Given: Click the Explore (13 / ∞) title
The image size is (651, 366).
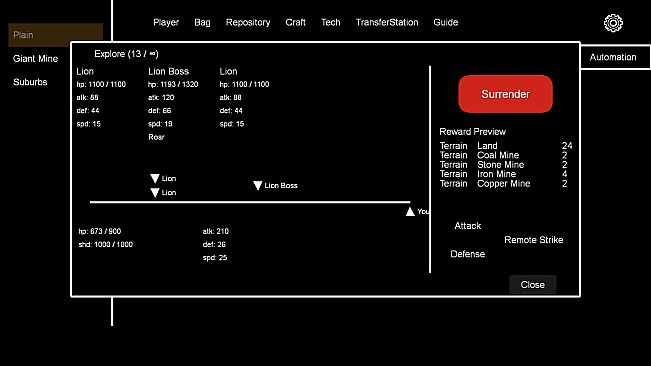Looking at the screenshot, I should pos(126,54).
